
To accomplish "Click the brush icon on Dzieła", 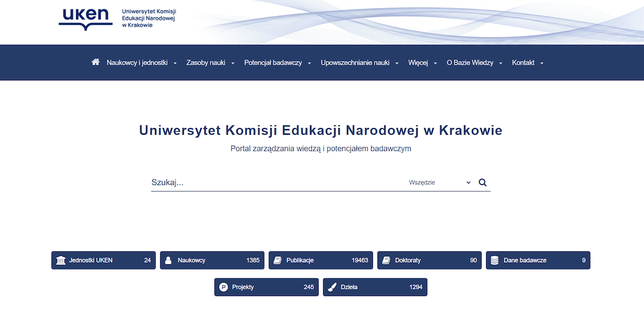I will click(332, 288).
